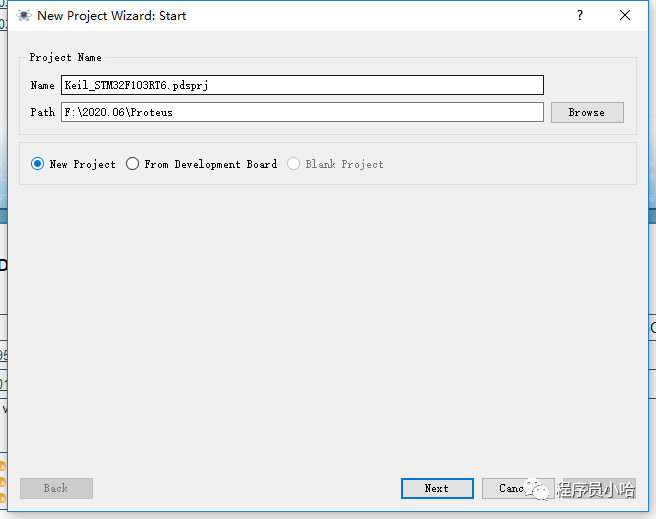The image size is (656, 519).
Task: Click the project Name text field
Action: pyautogui.click(x=301, y=86)
